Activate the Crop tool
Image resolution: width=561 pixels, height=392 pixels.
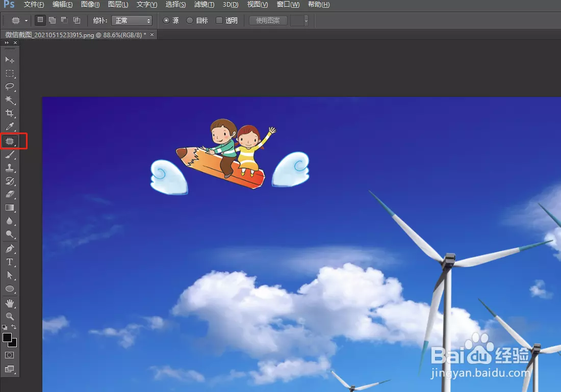pyautogui.click(x=10, y=113)
